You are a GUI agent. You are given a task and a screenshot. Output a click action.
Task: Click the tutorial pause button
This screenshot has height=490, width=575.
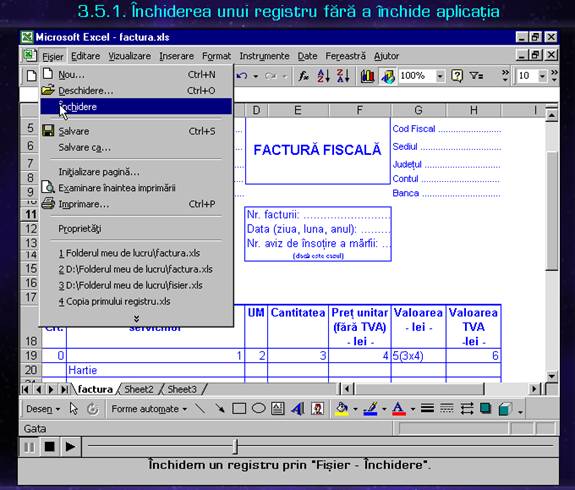[29, 447]
